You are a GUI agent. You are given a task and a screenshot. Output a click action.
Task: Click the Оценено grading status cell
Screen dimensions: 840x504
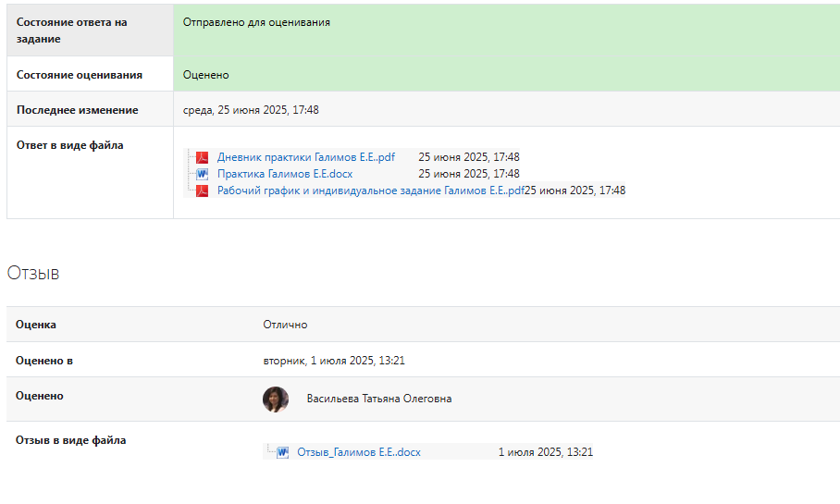click(x=205, y=75)
